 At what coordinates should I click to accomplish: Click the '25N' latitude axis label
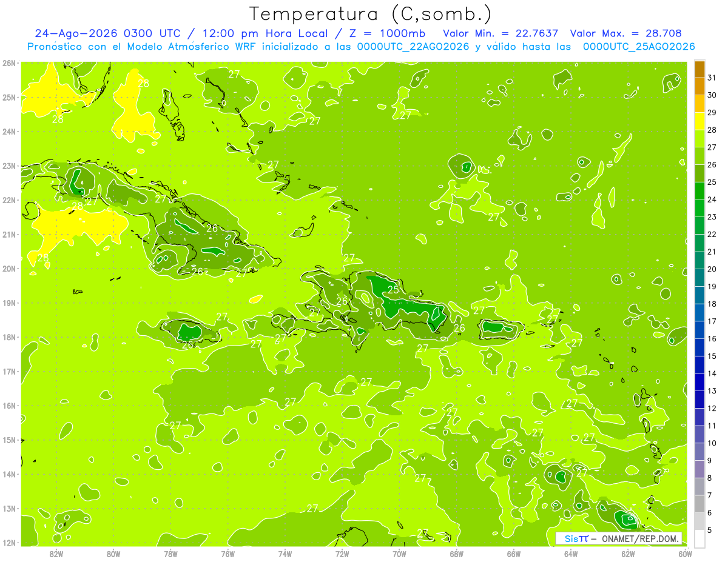(x=8, y=97)
